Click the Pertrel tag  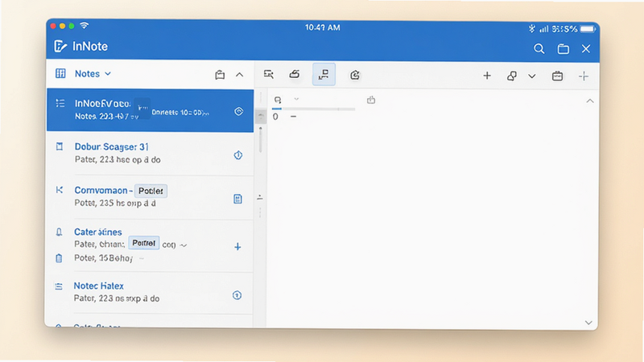click(144, 243)
